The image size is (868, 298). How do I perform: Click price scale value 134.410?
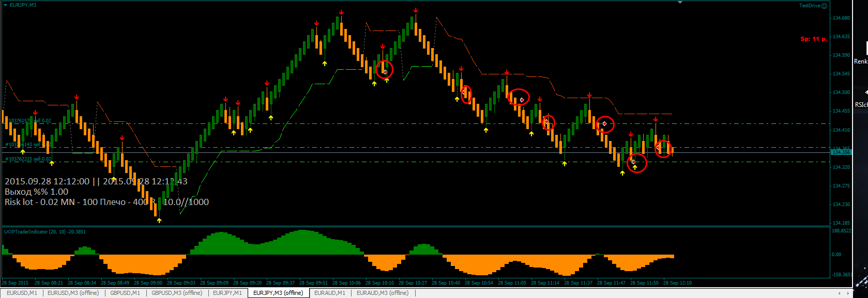(x=841, y=130)
